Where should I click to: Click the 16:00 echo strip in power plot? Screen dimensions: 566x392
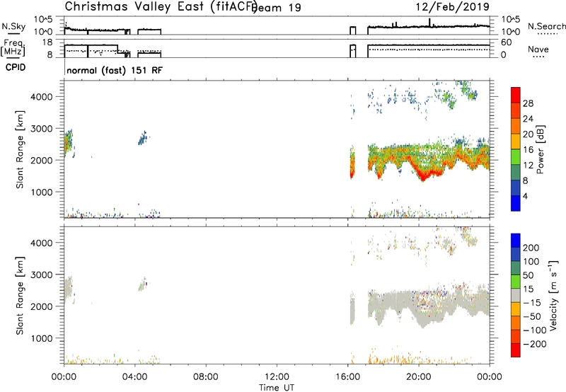click(352, 163)
